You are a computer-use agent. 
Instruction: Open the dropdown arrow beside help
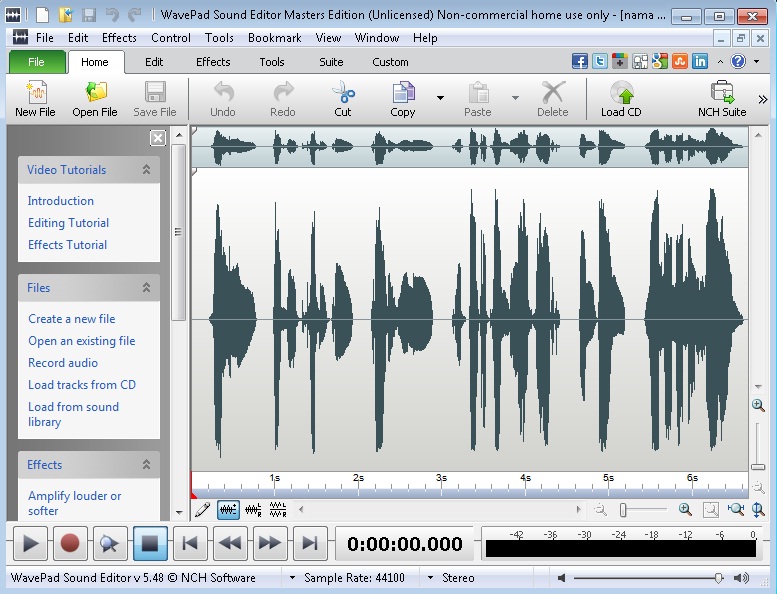[756, 61]
